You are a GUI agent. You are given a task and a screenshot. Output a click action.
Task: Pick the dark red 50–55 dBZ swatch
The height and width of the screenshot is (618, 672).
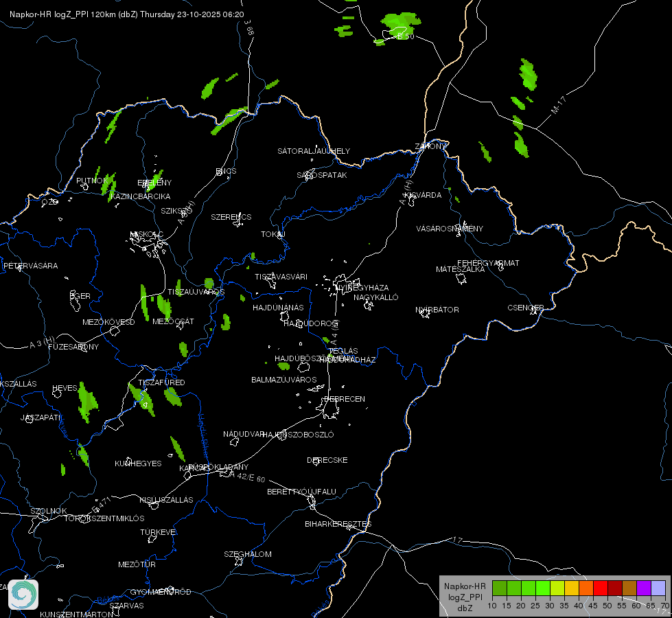(615, 588)
